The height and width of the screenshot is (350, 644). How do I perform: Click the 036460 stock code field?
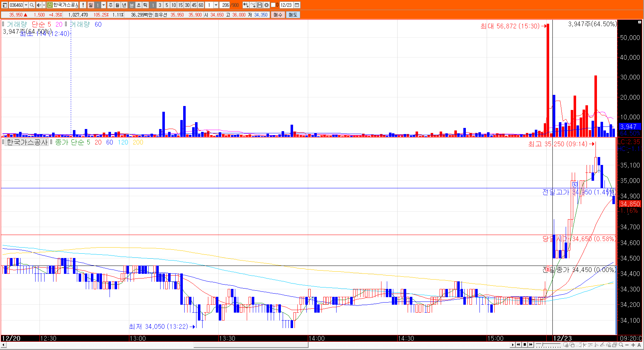16,5
